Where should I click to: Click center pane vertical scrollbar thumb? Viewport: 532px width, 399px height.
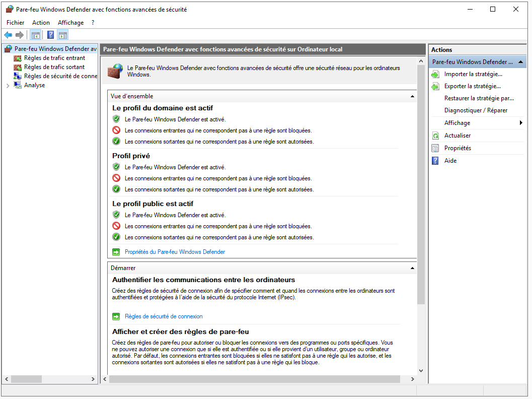coord(421,185)
